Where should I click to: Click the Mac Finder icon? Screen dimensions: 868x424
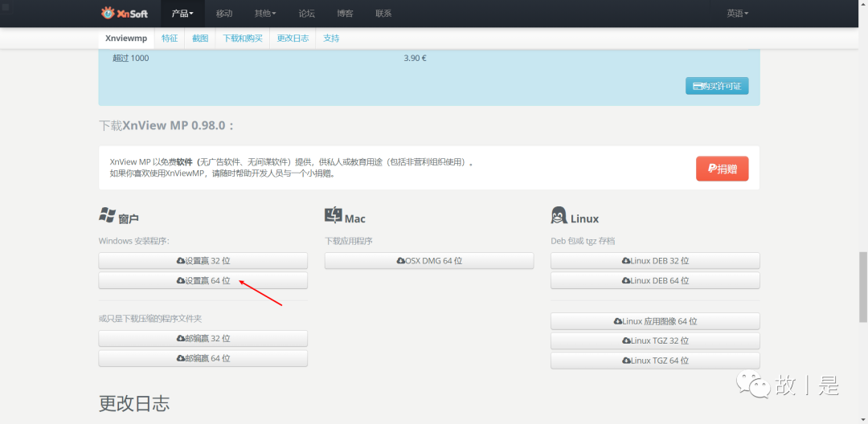coord(334,215)
